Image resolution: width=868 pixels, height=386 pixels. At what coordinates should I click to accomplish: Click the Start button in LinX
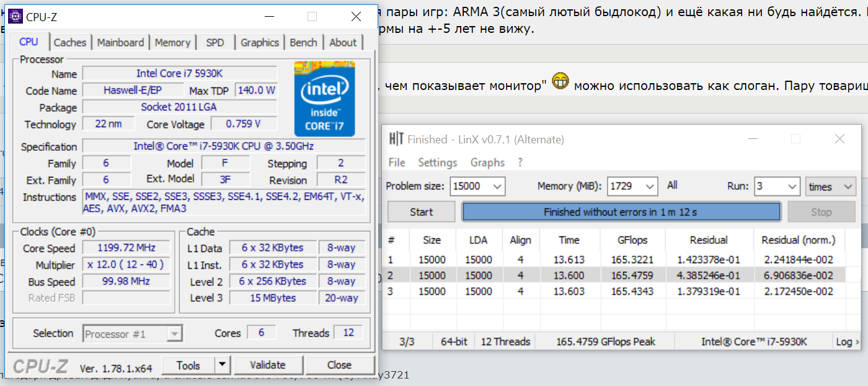point(422,212)
